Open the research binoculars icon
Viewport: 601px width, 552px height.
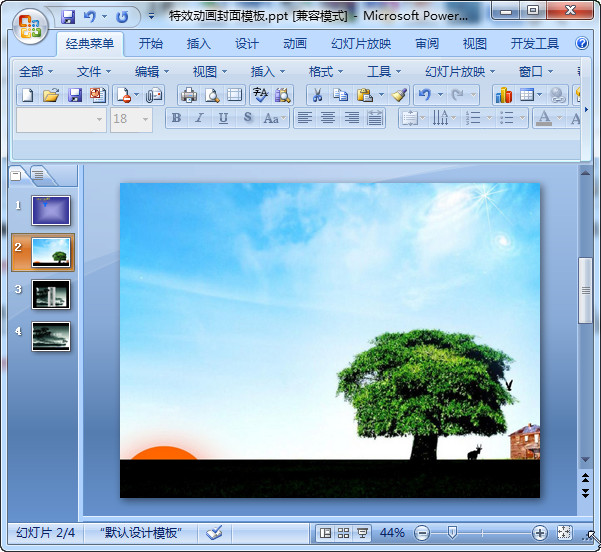click(x=283, y=95)
